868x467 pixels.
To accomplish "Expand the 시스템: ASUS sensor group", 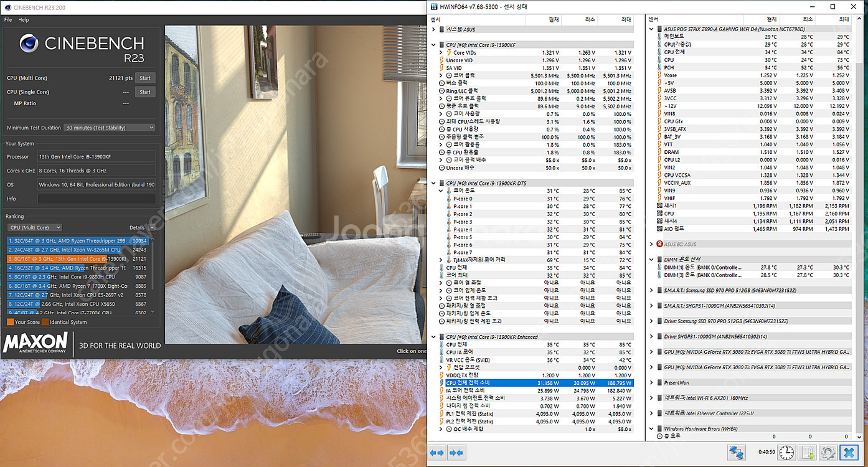I will click(x=433, y=29).
